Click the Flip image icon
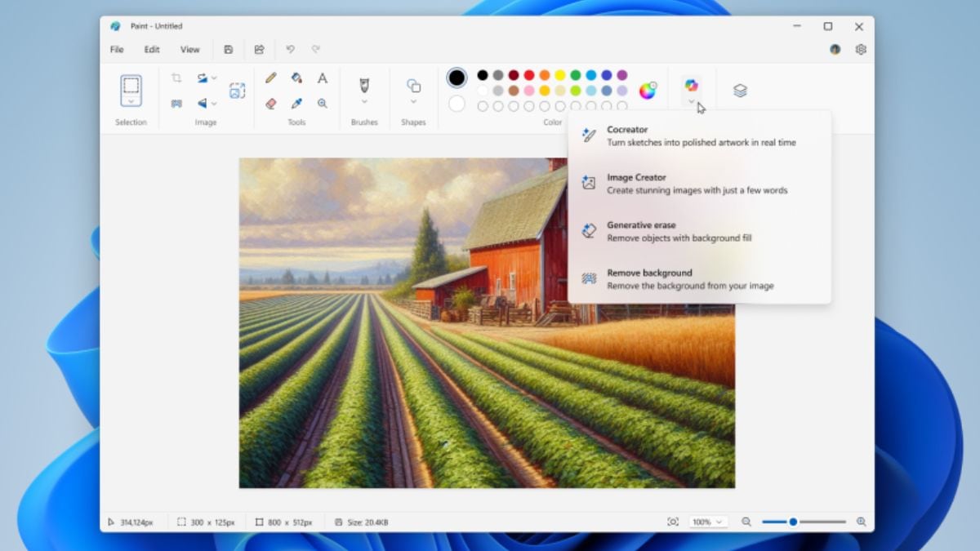The height and width of the screenshot is (551, 980). 203,104
